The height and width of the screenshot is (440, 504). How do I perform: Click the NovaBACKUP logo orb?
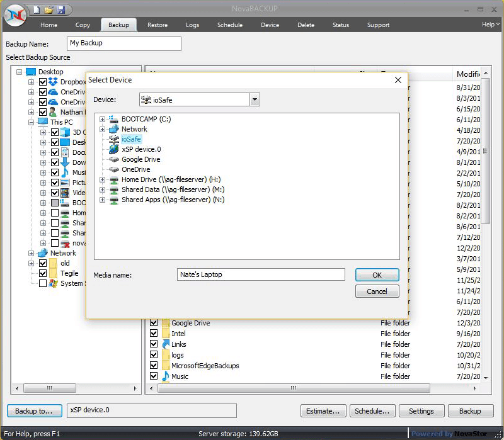click(15, 15)
